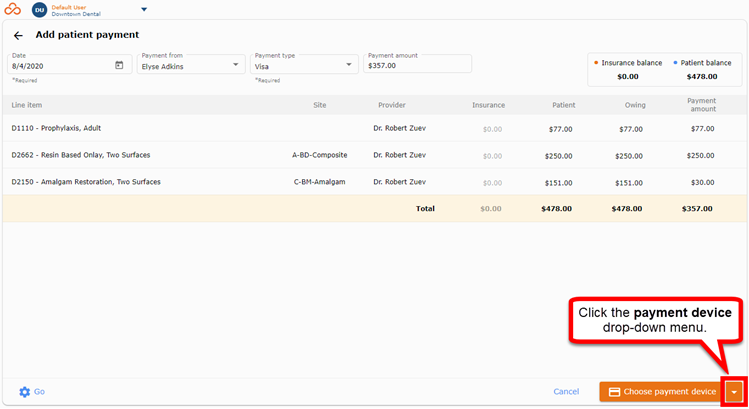749x409 pixels.
Task: Select line item D2150 - Amalgam Restoration
Action: pyautogui.click(x=86, y=182)
